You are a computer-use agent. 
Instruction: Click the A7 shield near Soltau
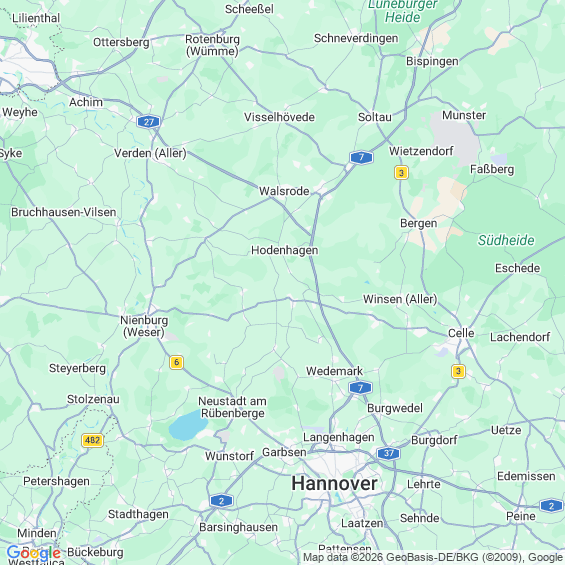[x=361, y=157]
